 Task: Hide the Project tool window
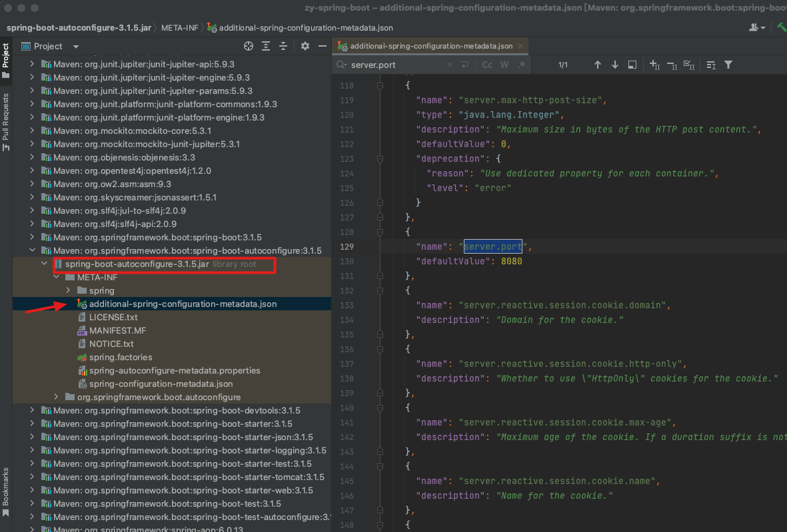click(x=323, y=46)
